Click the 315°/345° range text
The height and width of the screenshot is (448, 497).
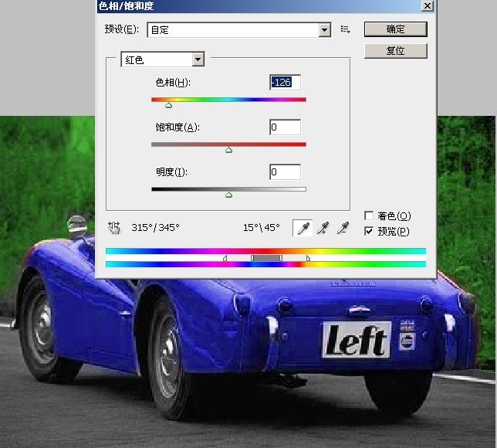(155, 228)
